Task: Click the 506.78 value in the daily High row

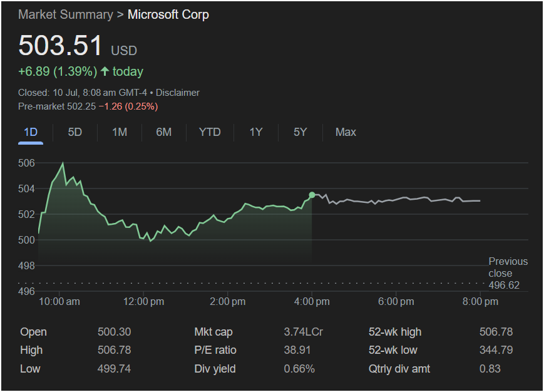Action: click(x=114, y=350)
